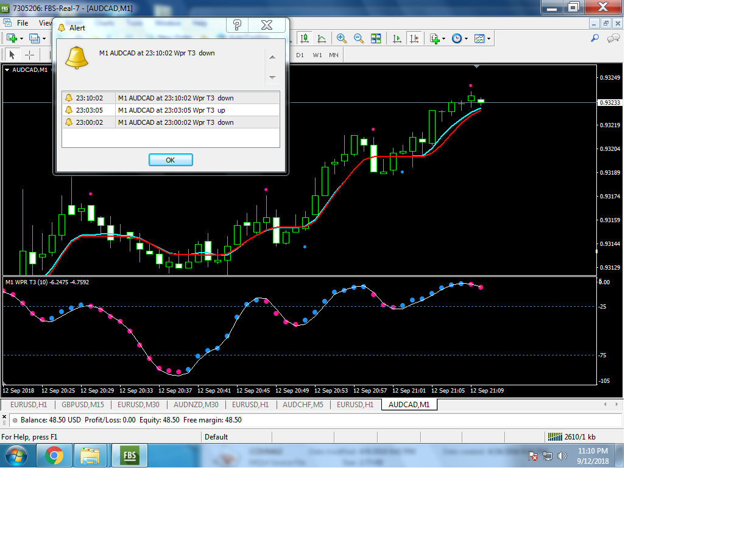Toggle candlestick chart mode
The image size is (748, 560).
click(305, 38)
